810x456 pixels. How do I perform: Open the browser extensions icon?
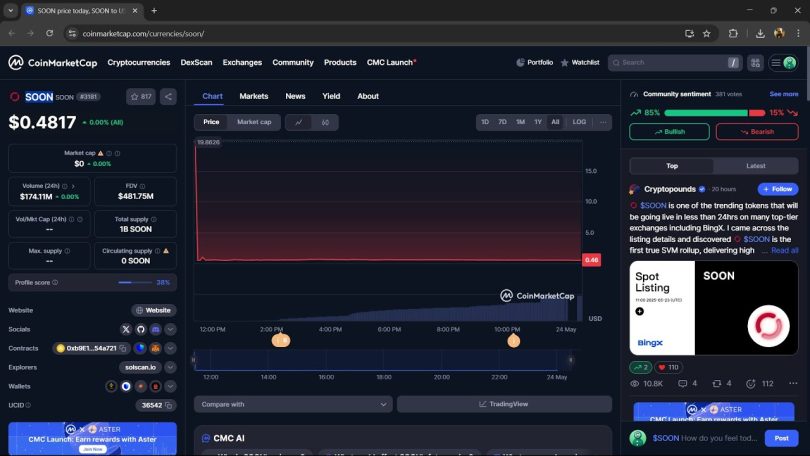coord(733,34)
